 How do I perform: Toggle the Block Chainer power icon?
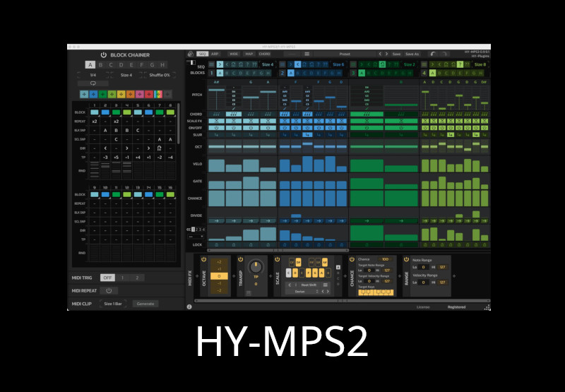click(103, 55)
